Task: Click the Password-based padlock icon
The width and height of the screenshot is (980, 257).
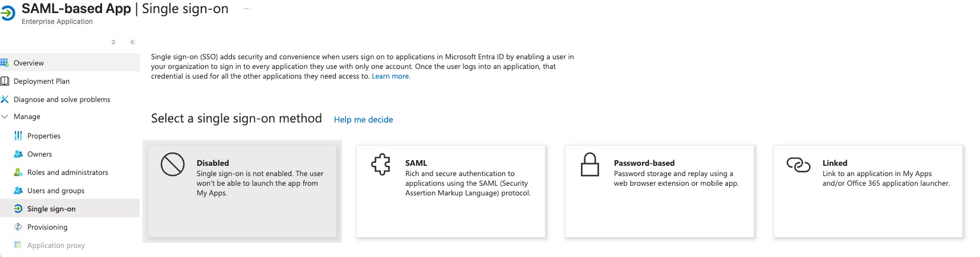Action: tap(589, 165)
